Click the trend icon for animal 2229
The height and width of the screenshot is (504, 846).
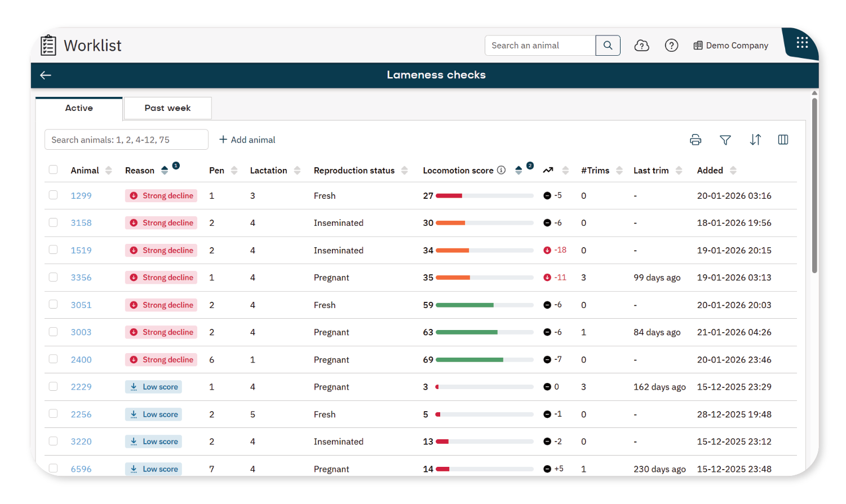point(547,387)
